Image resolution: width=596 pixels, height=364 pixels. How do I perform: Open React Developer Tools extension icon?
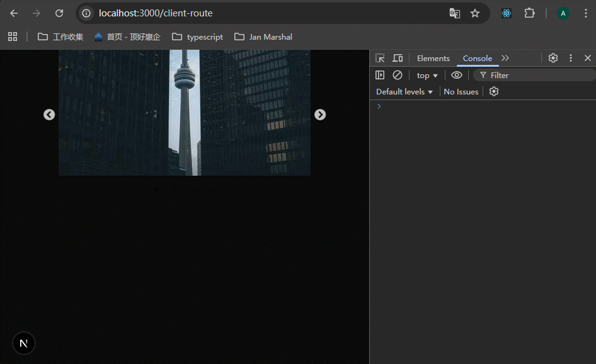506,13
